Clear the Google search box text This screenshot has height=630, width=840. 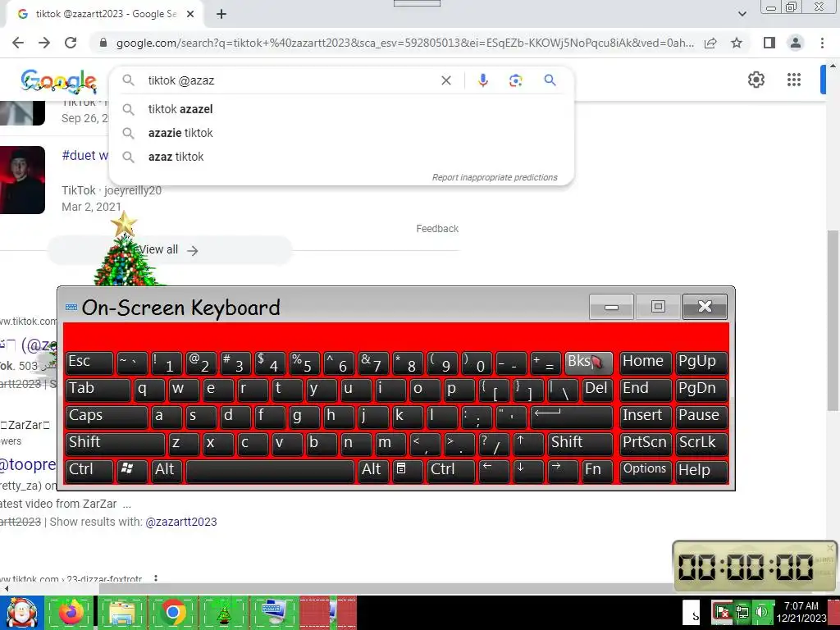tap(445, 80)
